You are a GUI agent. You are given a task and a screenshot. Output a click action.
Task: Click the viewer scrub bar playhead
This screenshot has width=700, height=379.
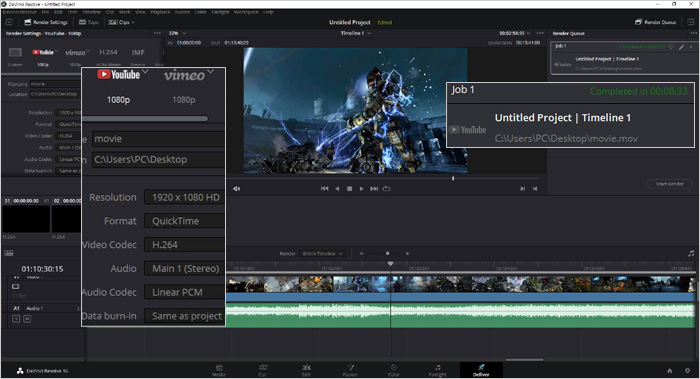(x=453, y=178)
